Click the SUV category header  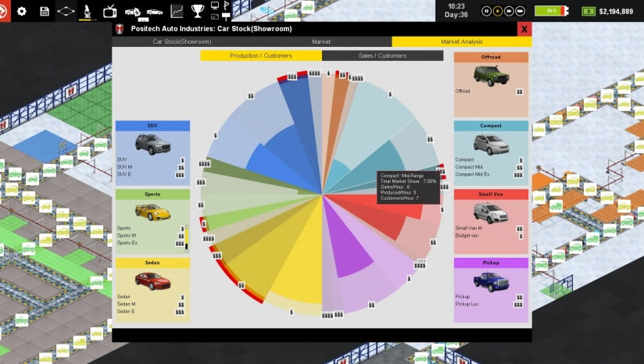[x=152, y=126]
